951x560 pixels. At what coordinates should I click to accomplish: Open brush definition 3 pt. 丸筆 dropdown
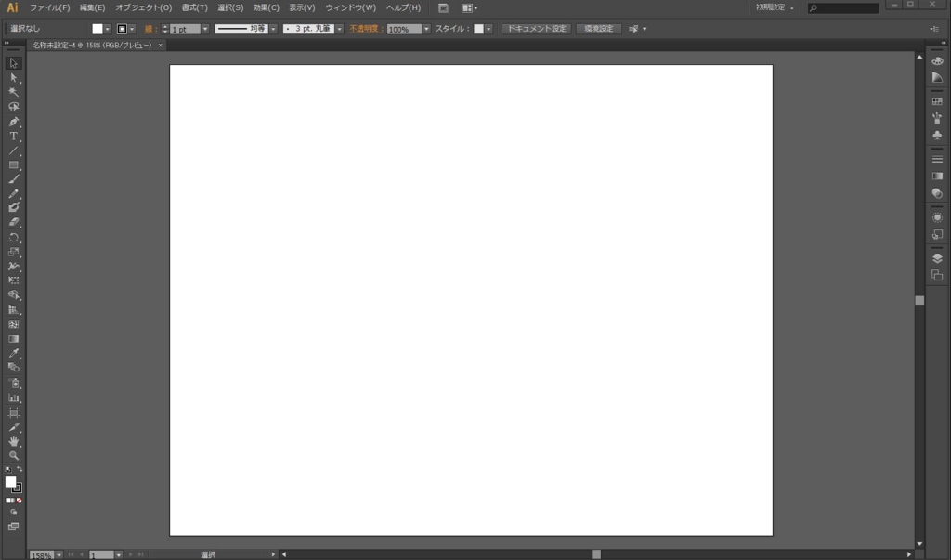[x=339, y=29]
